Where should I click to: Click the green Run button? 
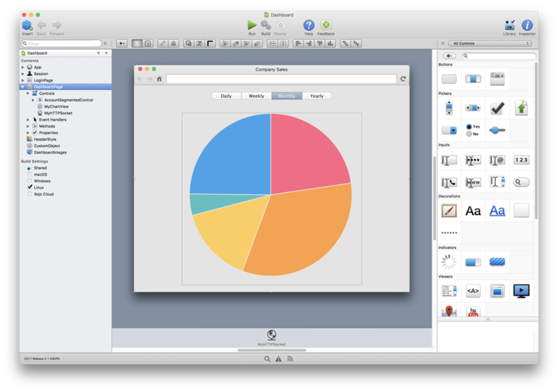tap(252, 25)
